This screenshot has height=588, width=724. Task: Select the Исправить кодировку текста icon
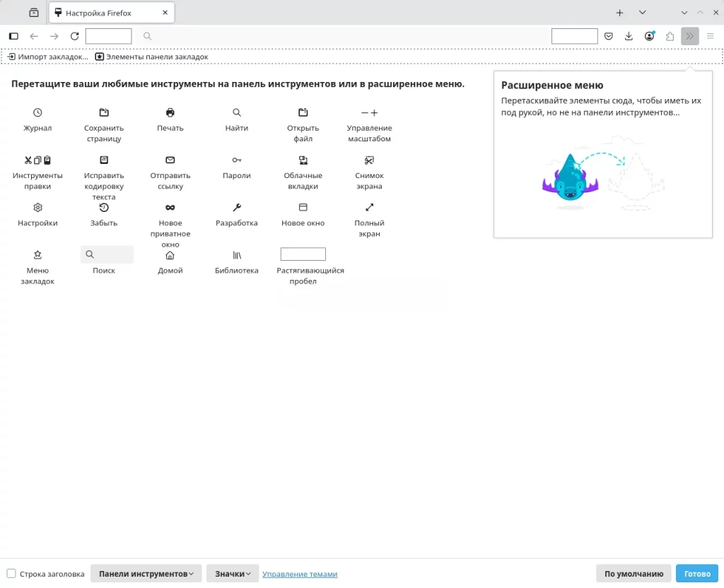104,160
